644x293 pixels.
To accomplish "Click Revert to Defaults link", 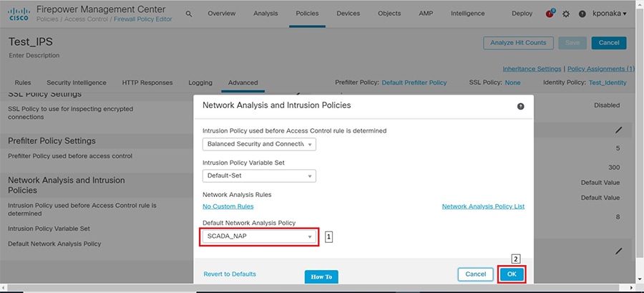I will [230, 274].
